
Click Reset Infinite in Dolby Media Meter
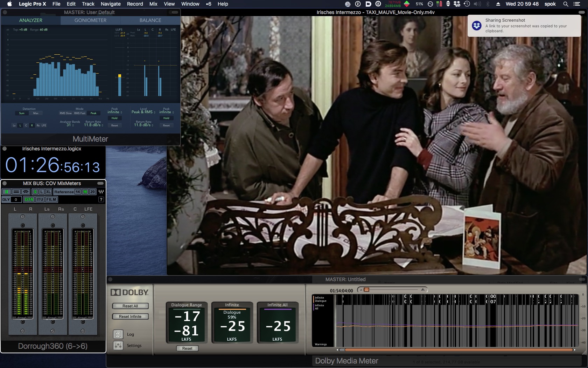point(130,316)
